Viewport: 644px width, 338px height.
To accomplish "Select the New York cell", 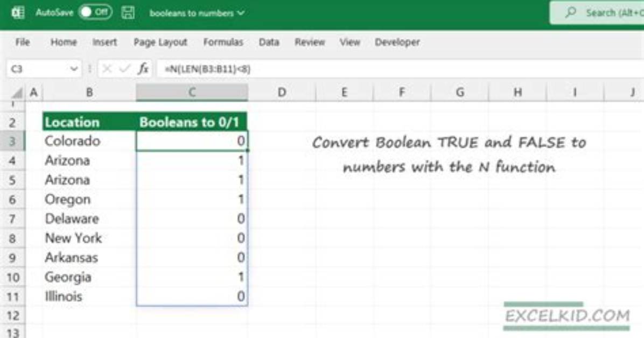I will [x=89, y=238].
